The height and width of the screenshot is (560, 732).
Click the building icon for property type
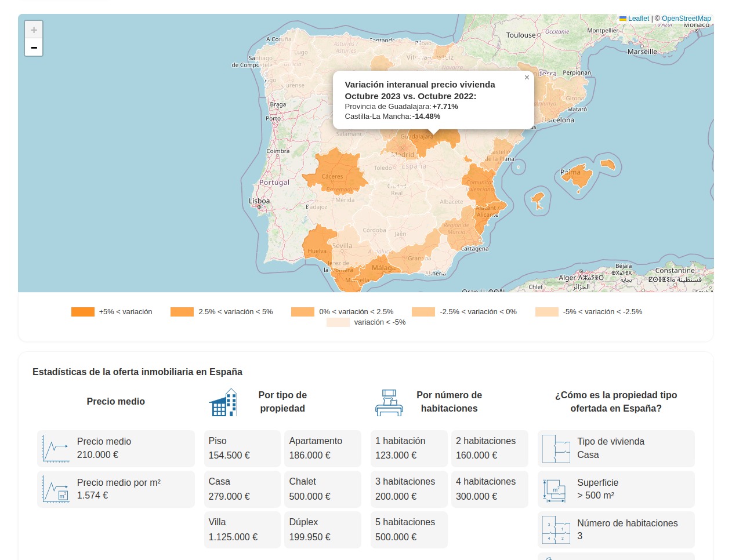[223, 402]
